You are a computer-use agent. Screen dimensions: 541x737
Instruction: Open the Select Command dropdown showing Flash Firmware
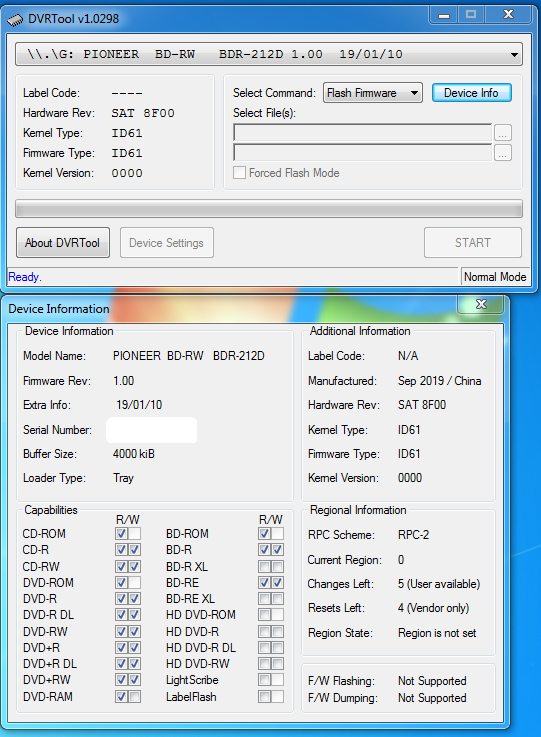click(x=373, y=93)
